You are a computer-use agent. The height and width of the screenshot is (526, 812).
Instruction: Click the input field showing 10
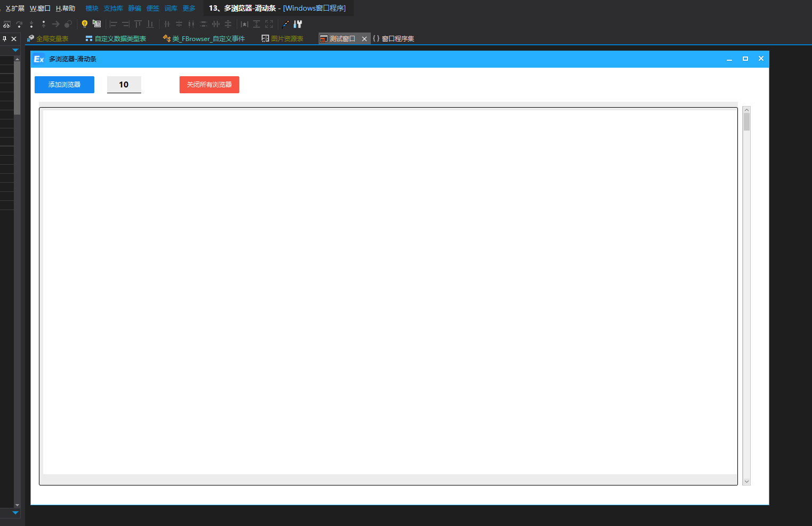[124, 85]
